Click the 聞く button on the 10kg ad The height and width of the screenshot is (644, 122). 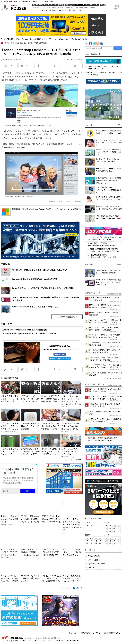[x=28, y=491]
